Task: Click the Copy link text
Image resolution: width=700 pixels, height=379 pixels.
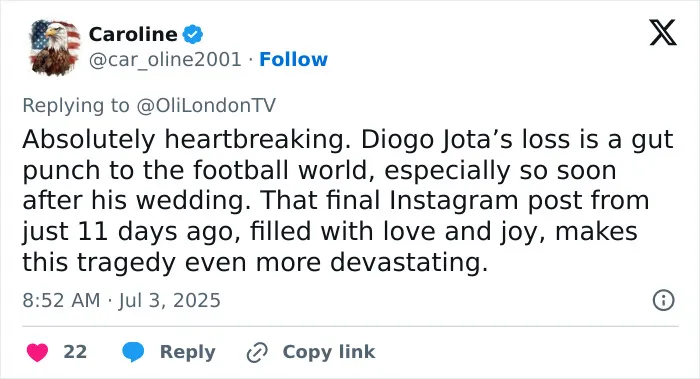Action: tap(329, 352)
